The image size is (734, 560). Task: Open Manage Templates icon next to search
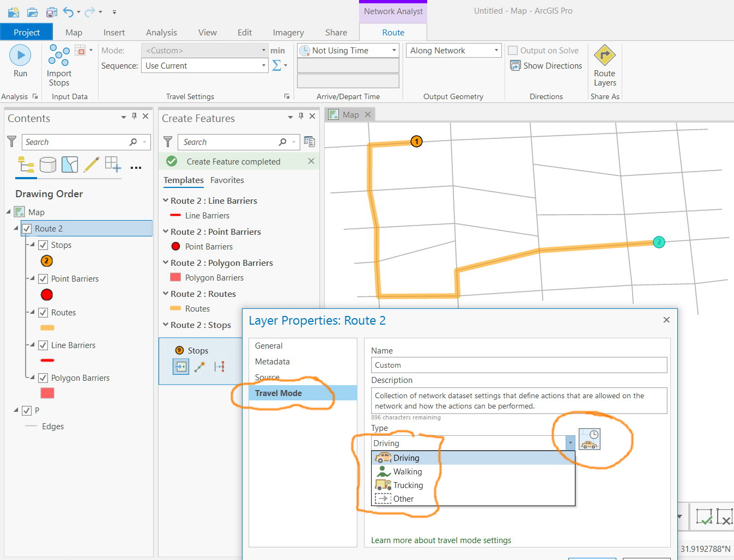click(x=309, y=142)
